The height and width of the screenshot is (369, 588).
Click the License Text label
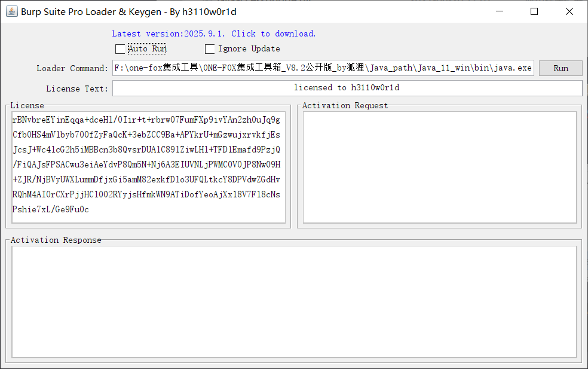coord(77,89)
